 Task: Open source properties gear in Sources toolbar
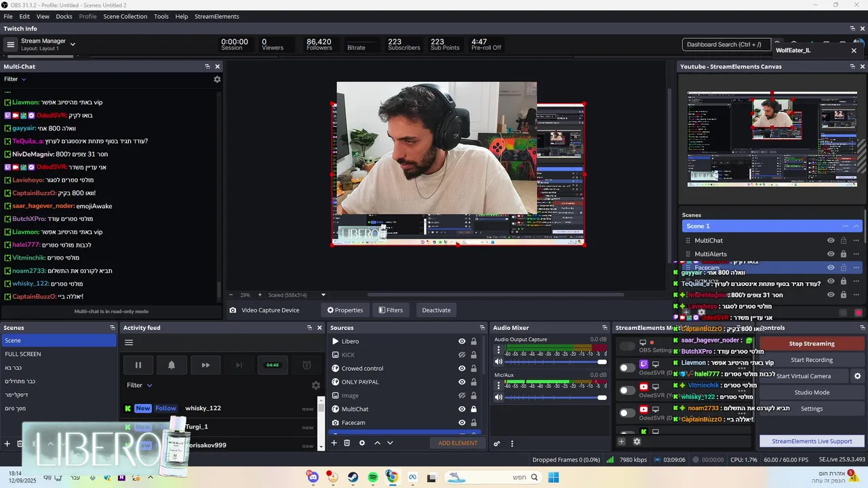[362, 443]
